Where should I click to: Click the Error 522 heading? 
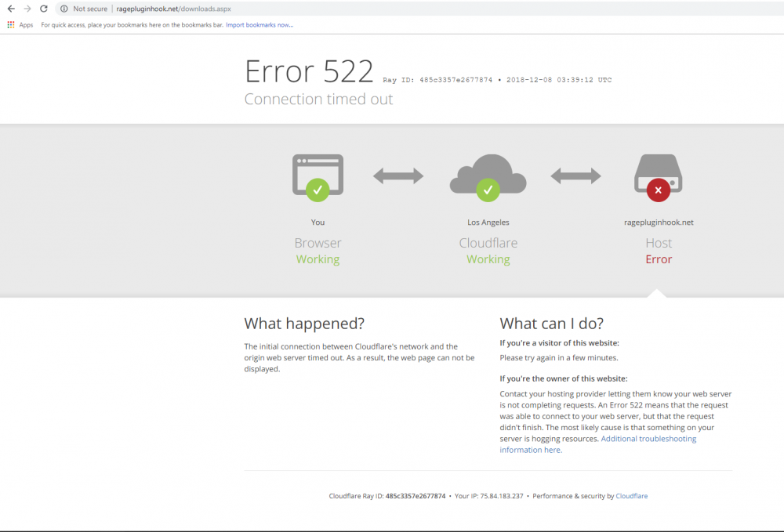309,71
